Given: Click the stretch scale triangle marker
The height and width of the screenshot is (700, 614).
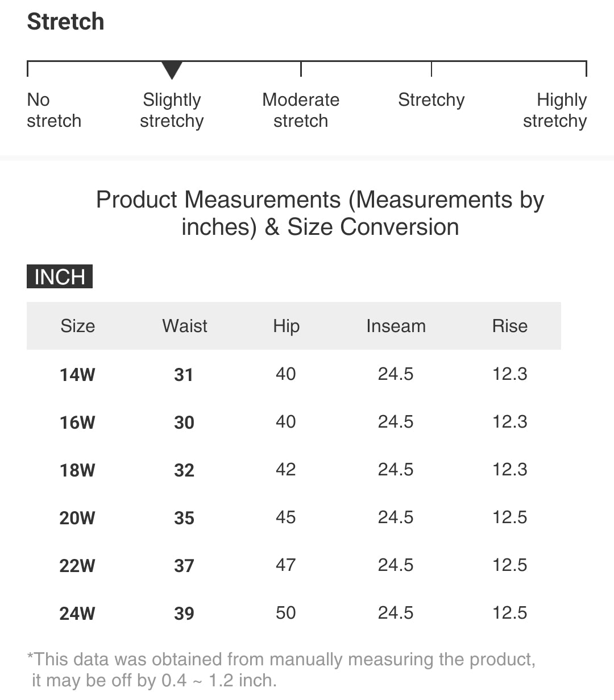Looking at the screenshot, I should point(172,70).
